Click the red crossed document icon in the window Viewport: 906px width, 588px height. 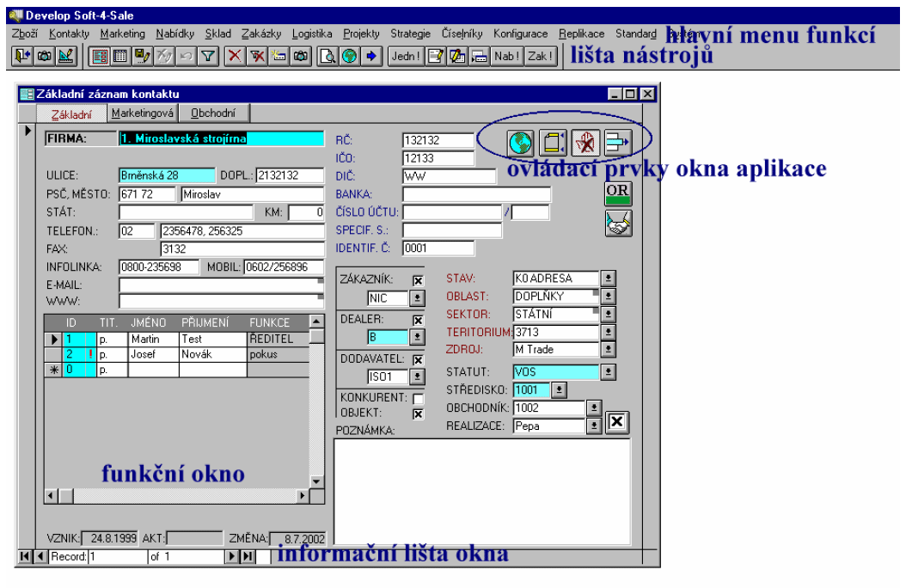coord(585,143)
